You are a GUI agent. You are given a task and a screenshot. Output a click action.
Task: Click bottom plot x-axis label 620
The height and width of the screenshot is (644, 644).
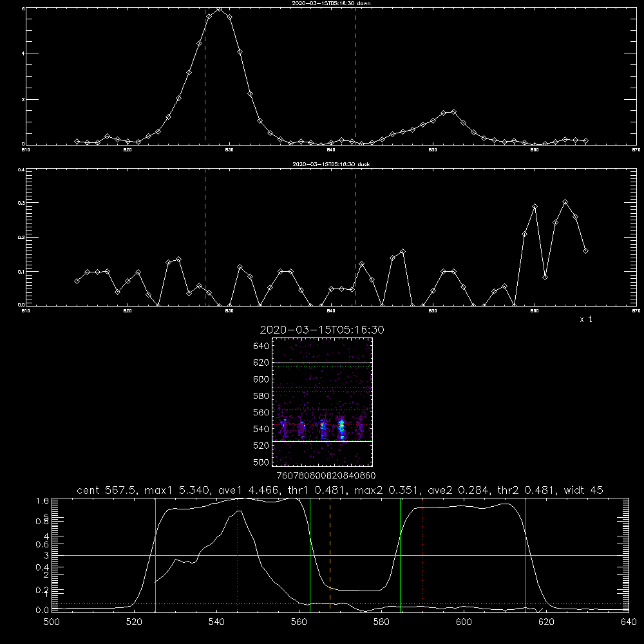[x=546, y=622]
